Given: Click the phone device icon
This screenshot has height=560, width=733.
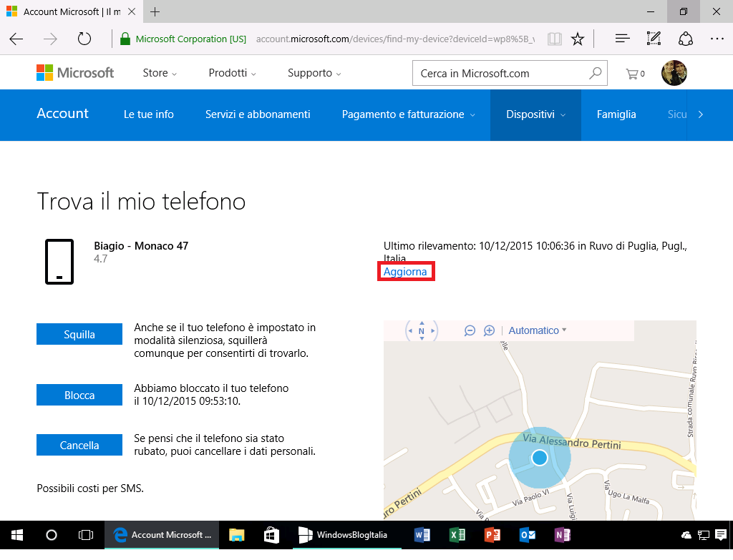Looking at the screenshot, I should point(59,262).
